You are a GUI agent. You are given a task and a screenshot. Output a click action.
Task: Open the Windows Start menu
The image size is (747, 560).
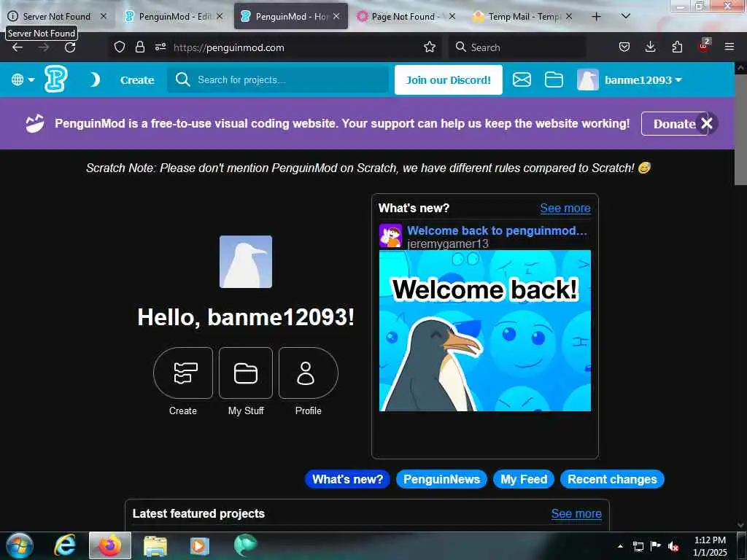pos(20,545)
